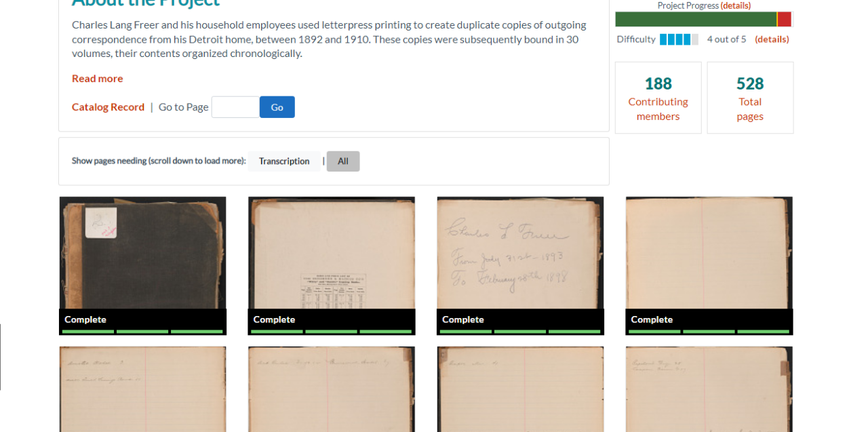Click the blue Go button
This screenshot has height=432, width=868.
coord(277,107)
